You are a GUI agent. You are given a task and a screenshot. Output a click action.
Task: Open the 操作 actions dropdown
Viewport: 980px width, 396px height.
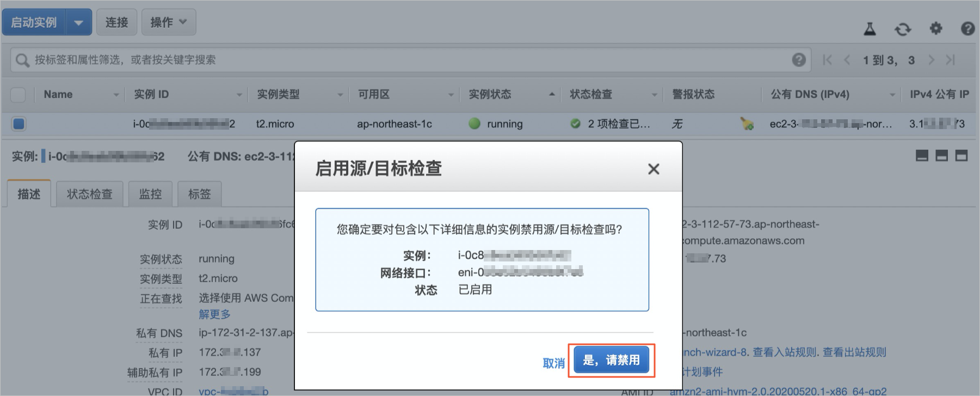(x=169, y=22)
